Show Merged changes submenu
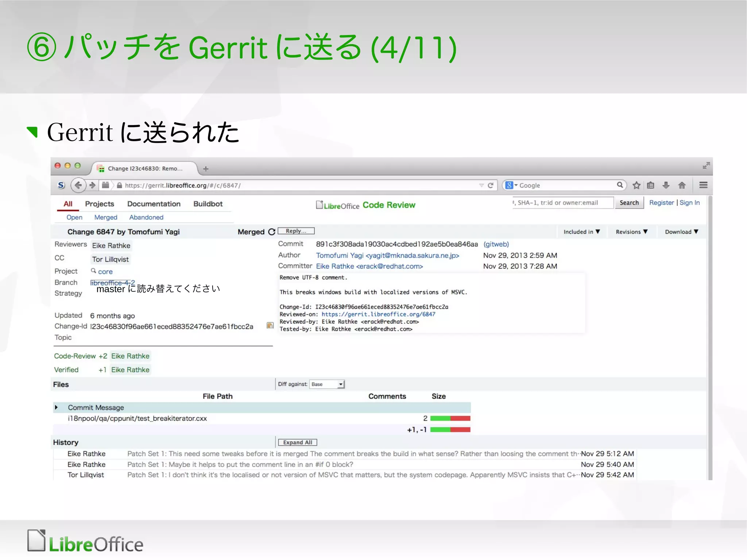Image resolution: width=747 pixels, height=560 pixels. pos(106,217)
